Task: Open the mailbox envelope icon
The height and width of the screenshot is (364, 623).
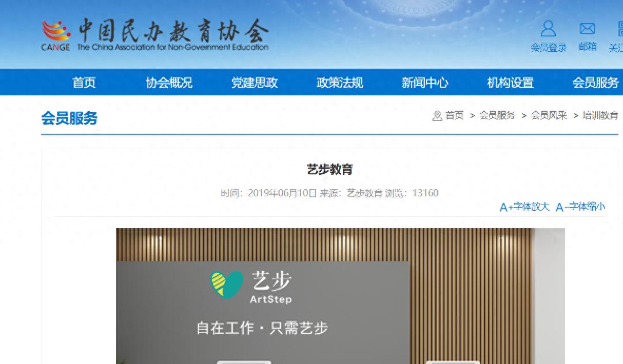Action: pyautogui.click(x=587, y=29)
